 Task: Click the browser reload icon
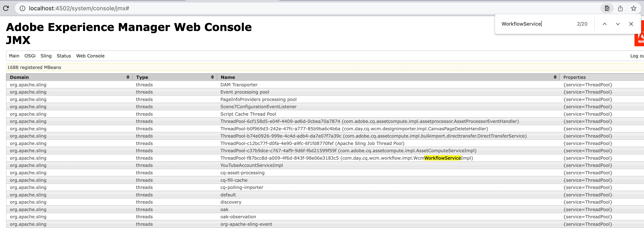[x=6, y=8]
